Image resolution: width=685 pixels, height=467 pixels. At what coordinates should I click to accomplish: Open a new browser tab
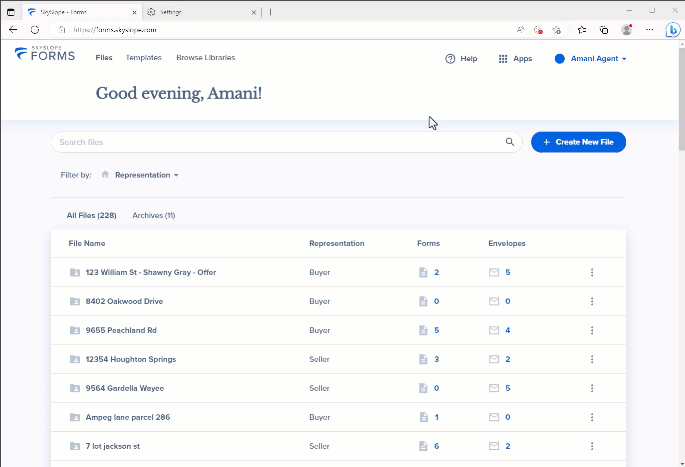(x=270, y=12)
